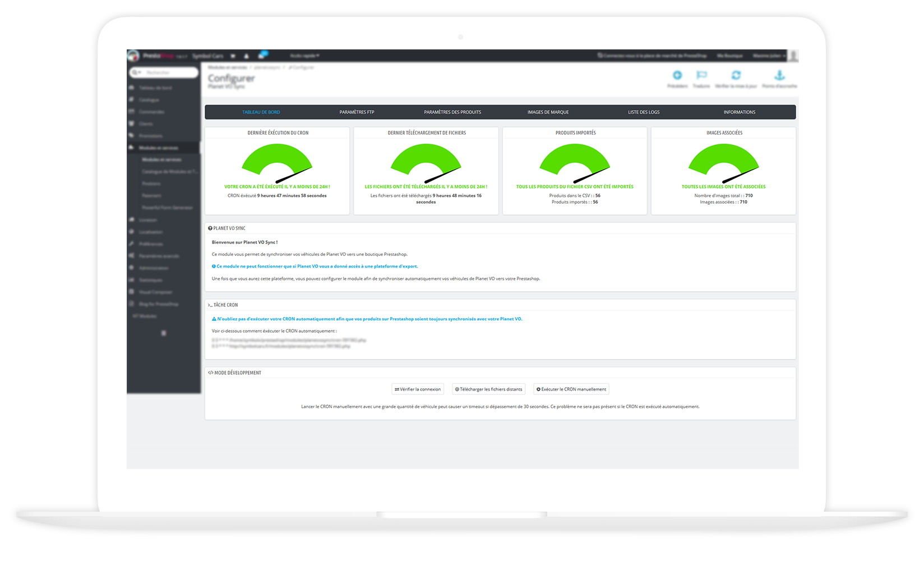
Task: Click the Précédent back arrow icon
Action: coord(677,75)
